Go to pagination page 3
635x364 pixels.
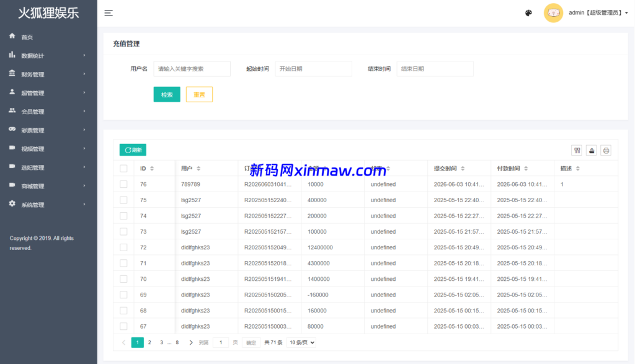pyautogui.click(x=161, y=342)
